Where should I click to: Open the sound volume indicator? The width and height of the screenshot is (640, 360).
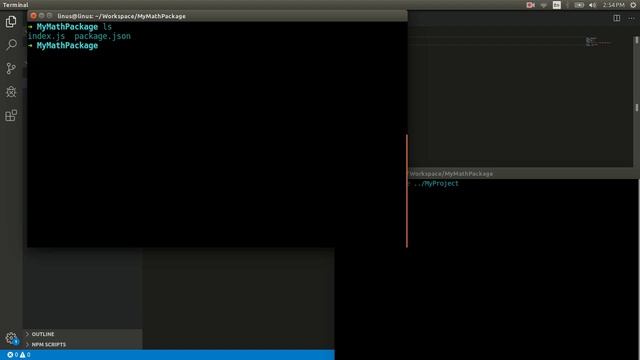click(x=592, y=5)
